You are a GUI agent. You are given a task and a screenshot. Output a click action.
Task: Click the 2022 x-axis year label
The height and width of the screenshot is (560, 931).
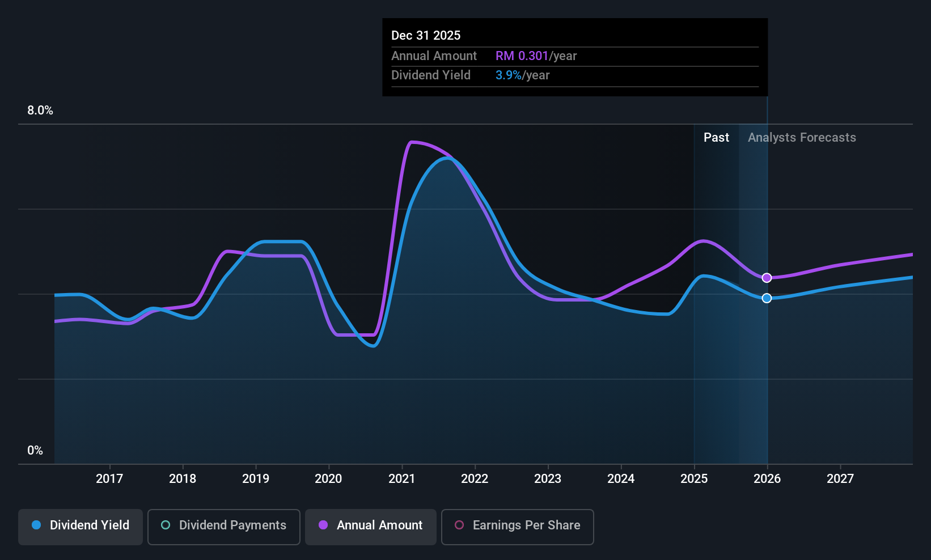[x=475, y=479]
